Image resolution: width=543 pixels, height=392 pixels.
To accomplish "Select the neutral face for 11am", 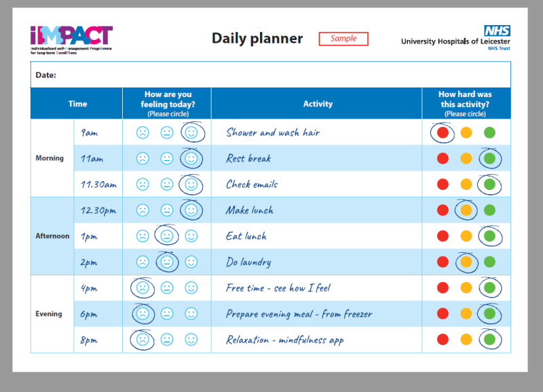I will tap(166, 159).
